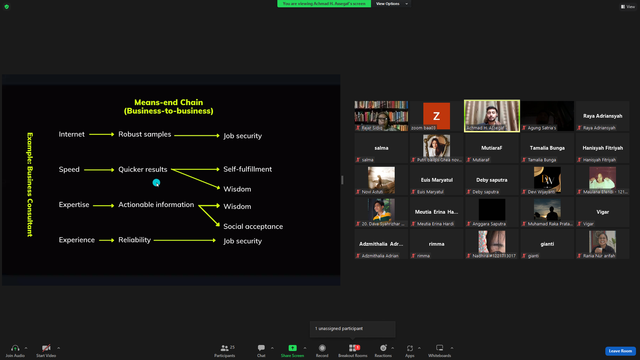
Task: Select the Meutia Erina Hardi participant tile
Action: pos(436,212)
